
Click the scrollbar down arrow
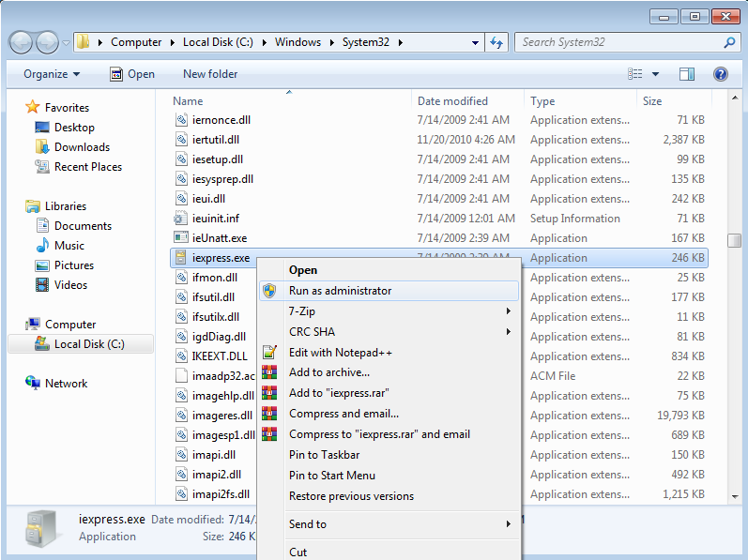click(x=734, y=496)
